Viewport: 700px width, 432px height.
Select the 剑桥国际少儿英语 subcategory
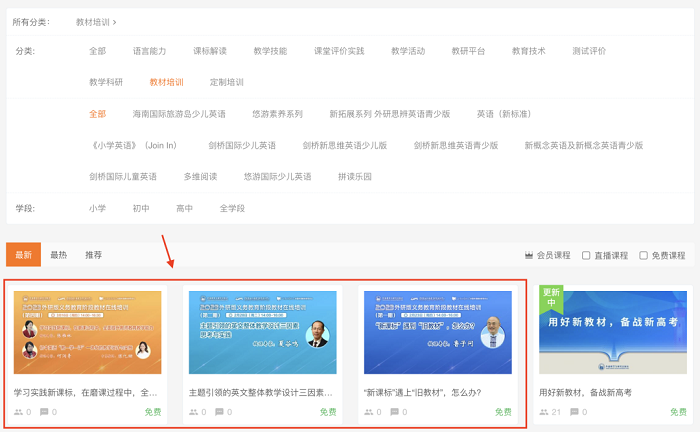tap(242, 145)
